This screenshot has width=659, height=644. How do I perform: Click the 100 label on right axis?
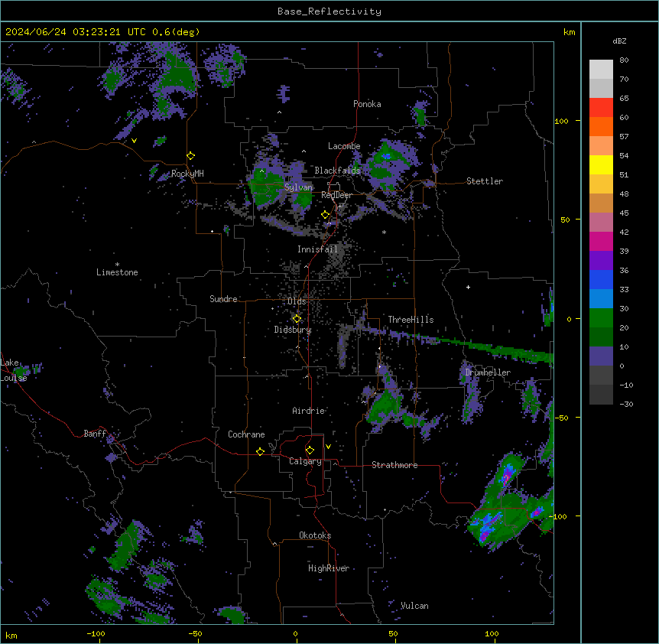561,121
